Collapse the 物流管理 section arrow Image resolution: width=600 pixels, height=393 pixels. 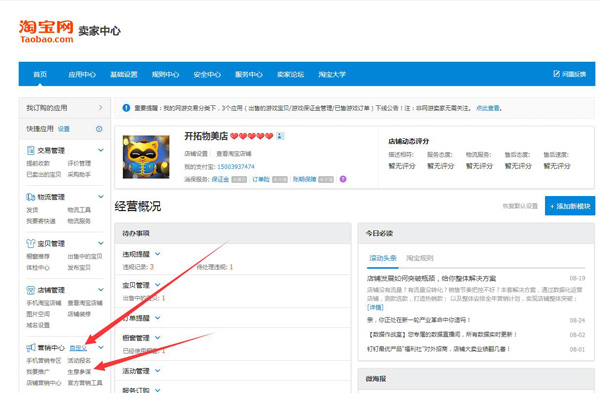pyautogui.click(x=101, y=197)
